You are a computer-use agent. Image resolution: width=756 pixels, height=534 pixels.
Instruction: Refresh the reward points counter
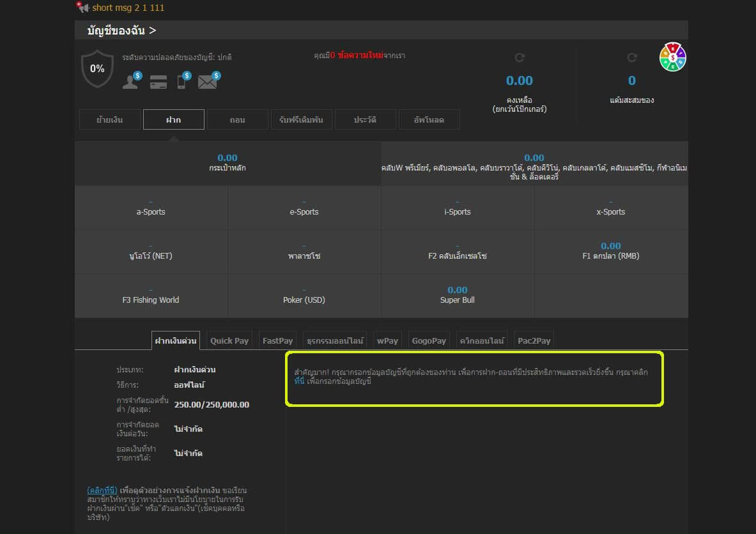pyautogui.click(x=631, y=58)
